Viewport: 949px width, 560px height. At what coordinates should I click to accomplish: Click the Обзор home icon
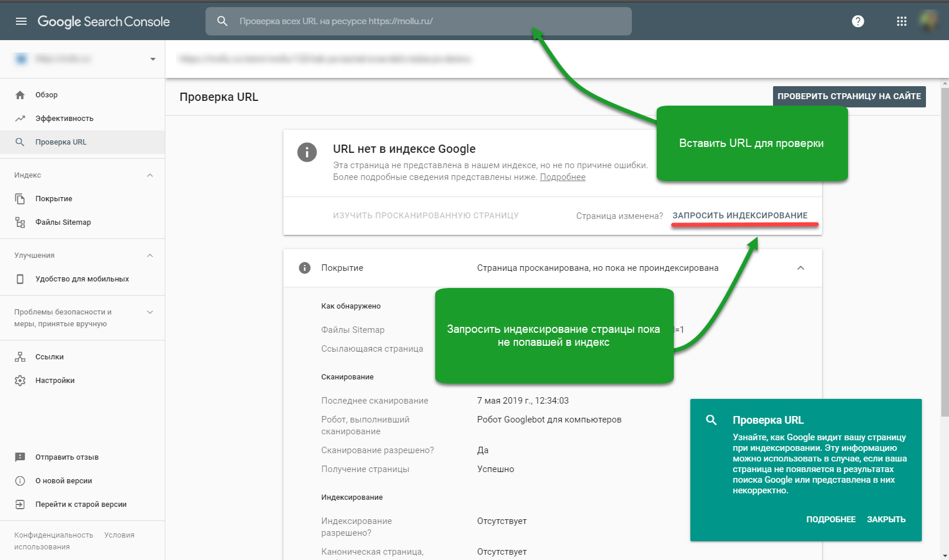click(20, 95)
